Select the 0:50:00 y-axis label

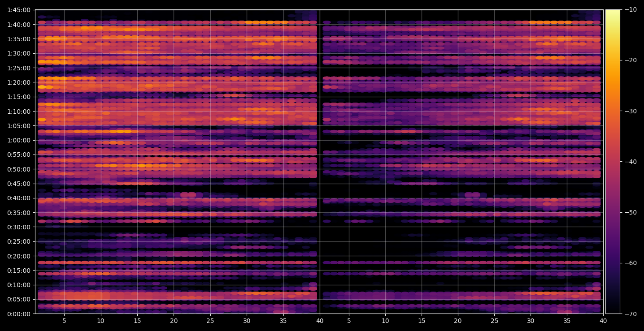pyautogui.click(x=19, y=169)
